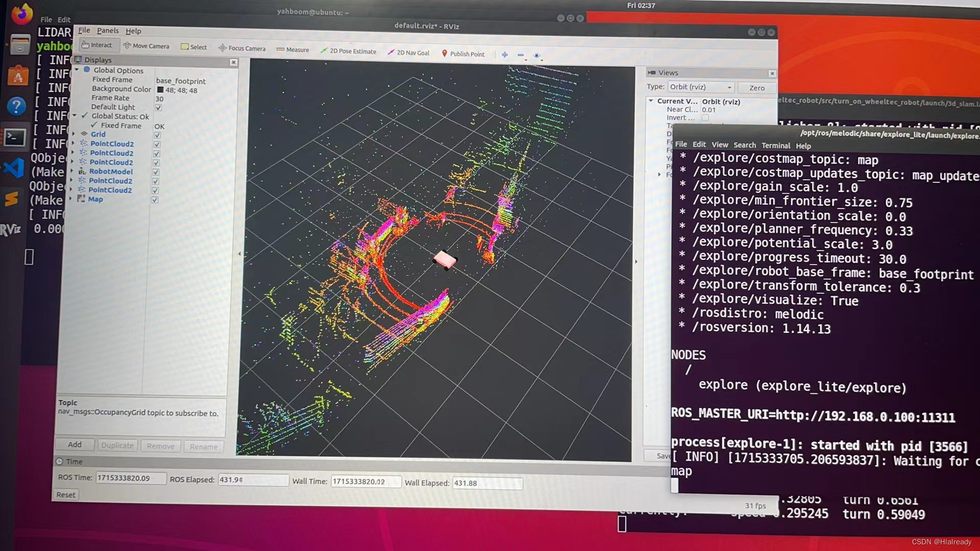The image size is (980, 551).
Task: Uncheck the RobotModel display checkbox
Action: point(156,172)
